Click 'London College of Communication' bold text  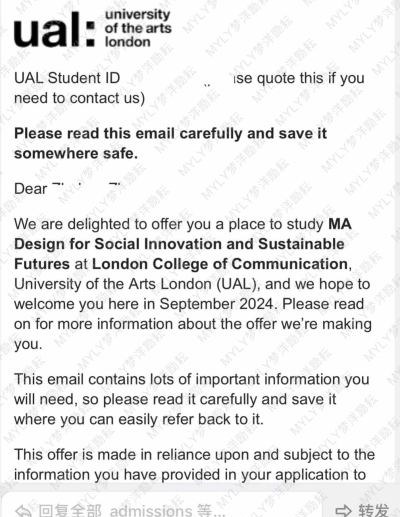click(x=220, y=264)
